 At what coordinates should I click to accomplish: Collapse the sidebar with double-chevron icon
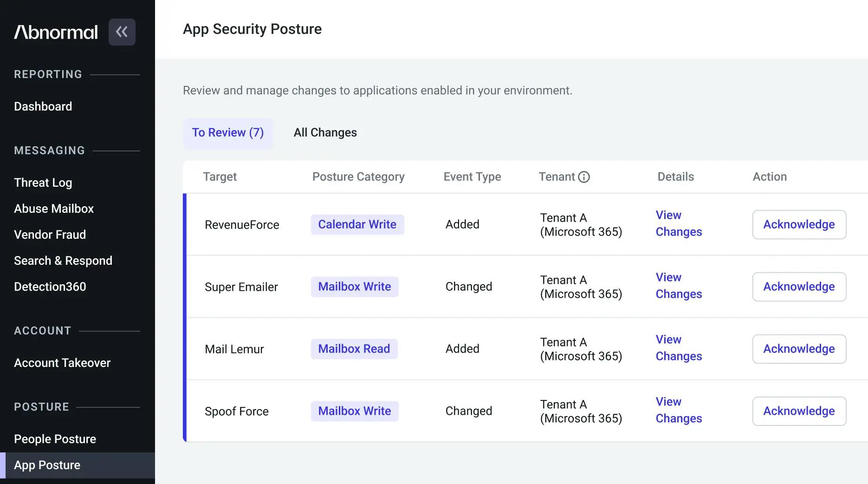pyautogui.click(x=122, y=32)
